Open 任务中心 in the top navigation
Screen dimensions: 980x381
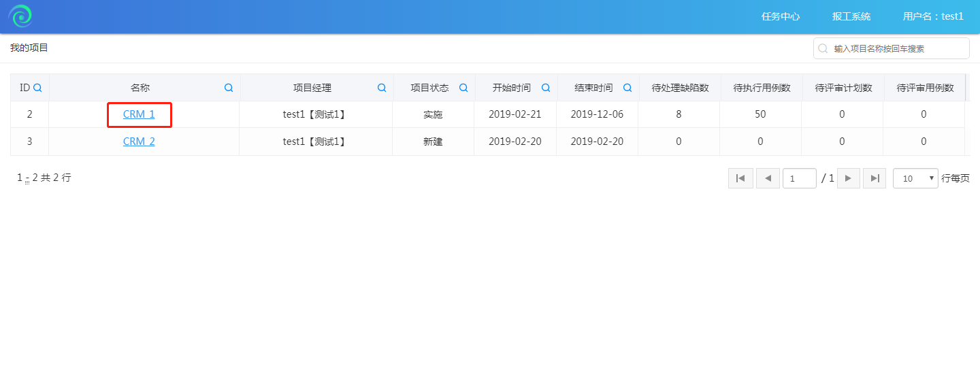click(781, 16)
